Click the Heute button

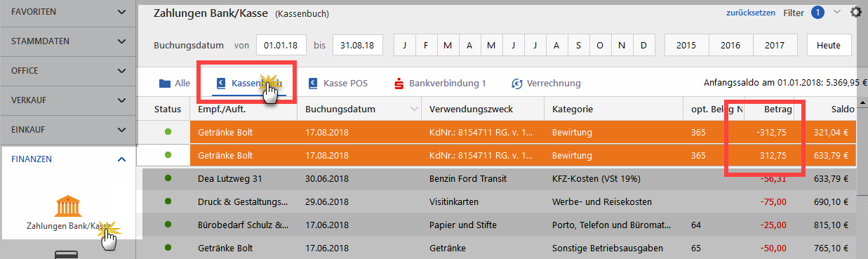click(x=829, y=46)
